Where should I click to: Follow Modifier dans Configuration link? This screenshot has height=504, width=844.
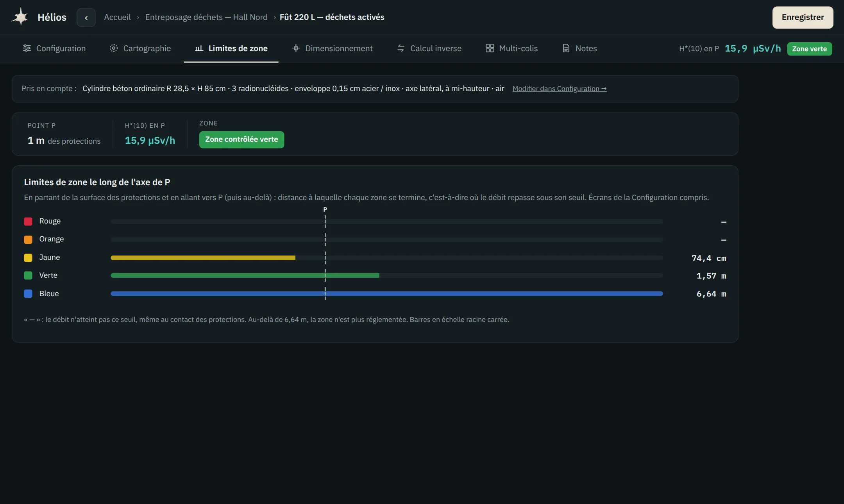coord(560,89)
